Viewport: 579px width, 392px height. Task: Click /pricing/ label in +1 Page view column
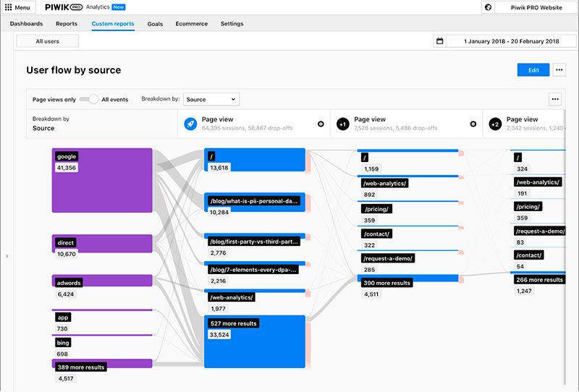[x=376, y=209]
